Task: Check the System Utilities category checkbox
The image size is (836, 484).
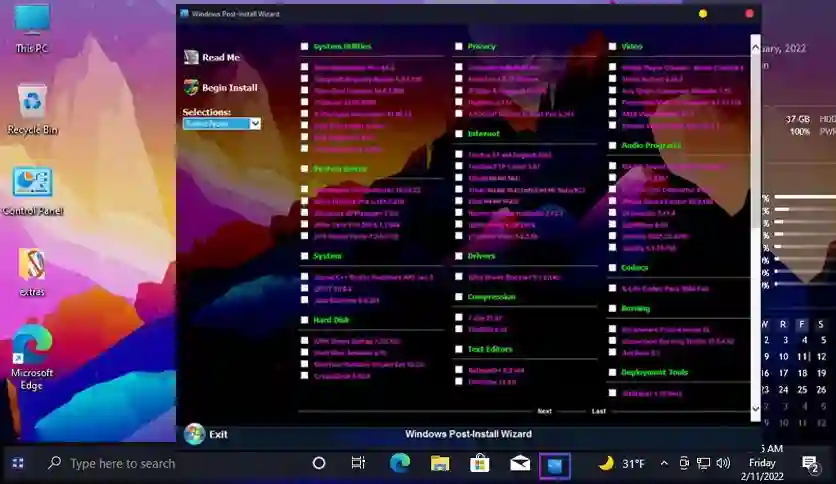Action: [304, 46]
